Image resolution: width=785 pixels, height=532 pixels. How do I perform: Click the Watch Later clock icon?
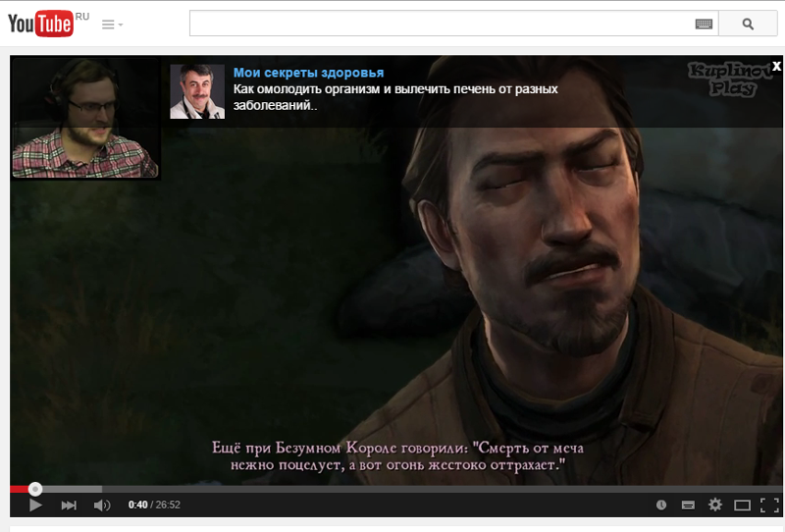pos(661,505)
